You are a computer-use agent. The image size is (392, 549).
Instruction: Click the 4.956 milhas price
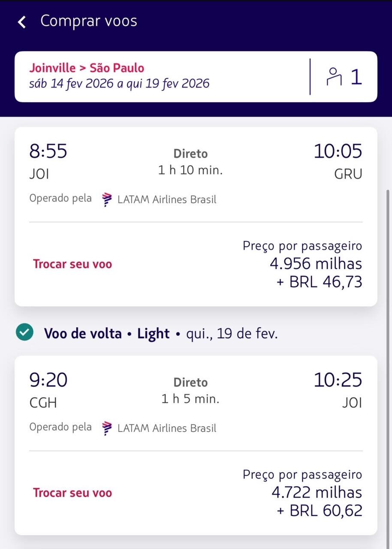(x=316, y=264)
